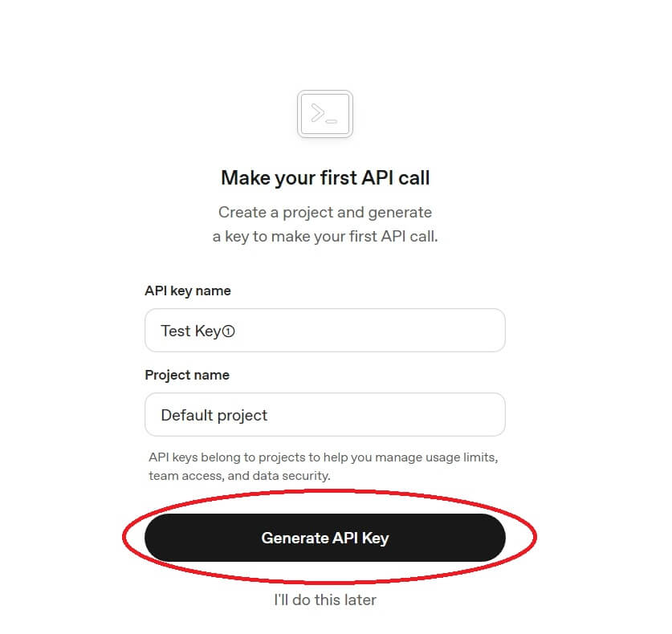Click the underscore cursor inside the terminal icon
The image size is (672, 634).
[332, 121]
